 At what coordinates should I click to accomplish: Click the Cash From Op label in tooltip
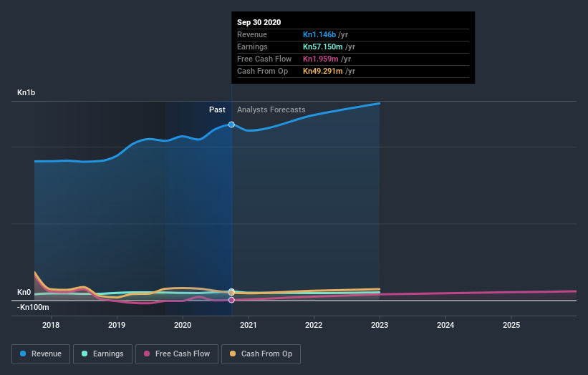coord(263,71)
